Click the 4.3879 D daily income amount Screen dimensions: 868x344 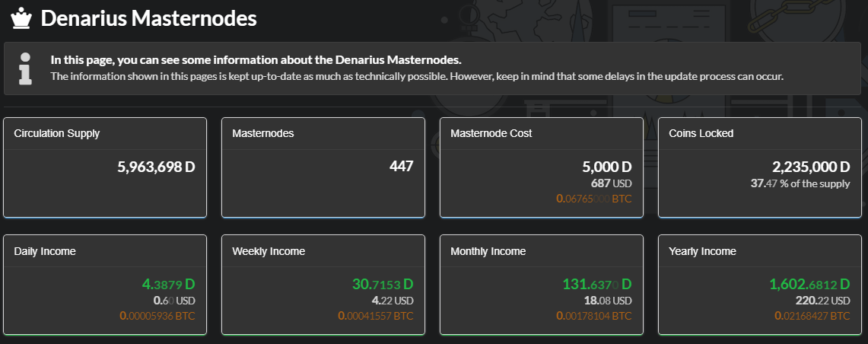point(169,284)
